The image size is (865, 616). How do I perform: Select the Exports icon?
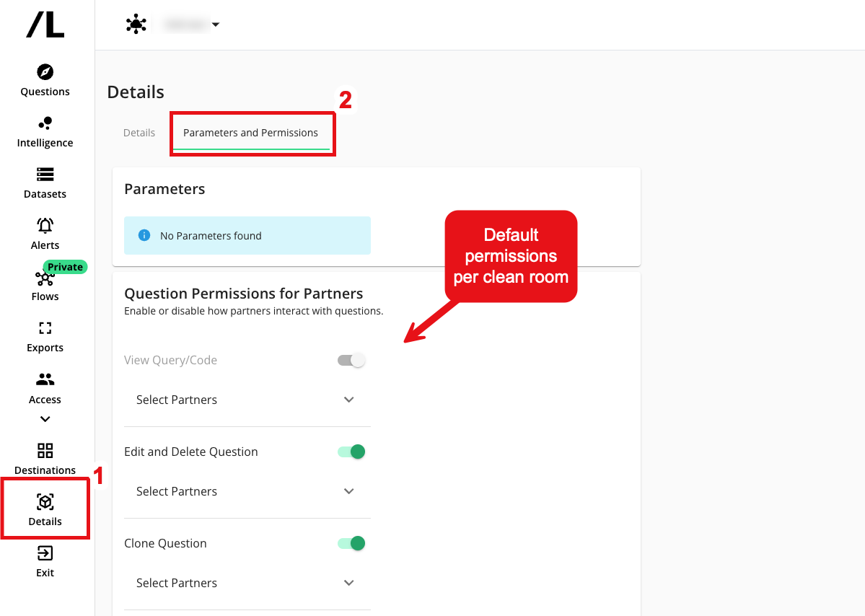tap(45, 329)
